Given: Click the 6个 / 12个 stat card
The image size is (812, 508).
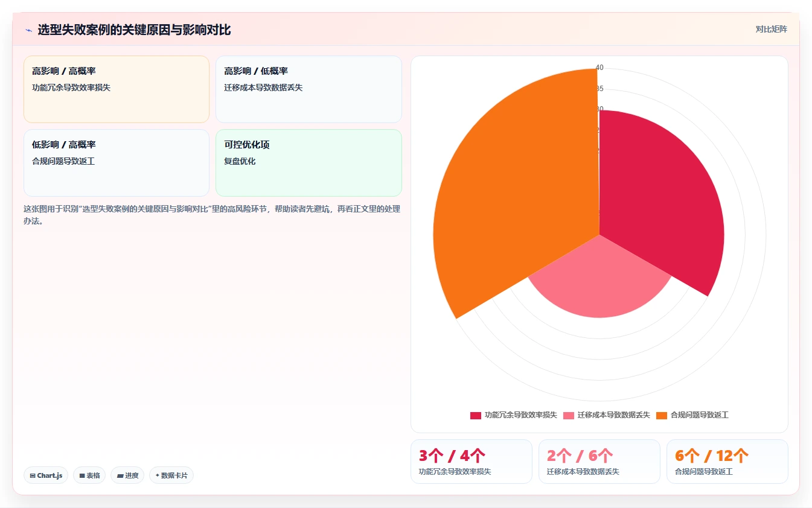Looking at the screenshot, I should pos(727,462).
